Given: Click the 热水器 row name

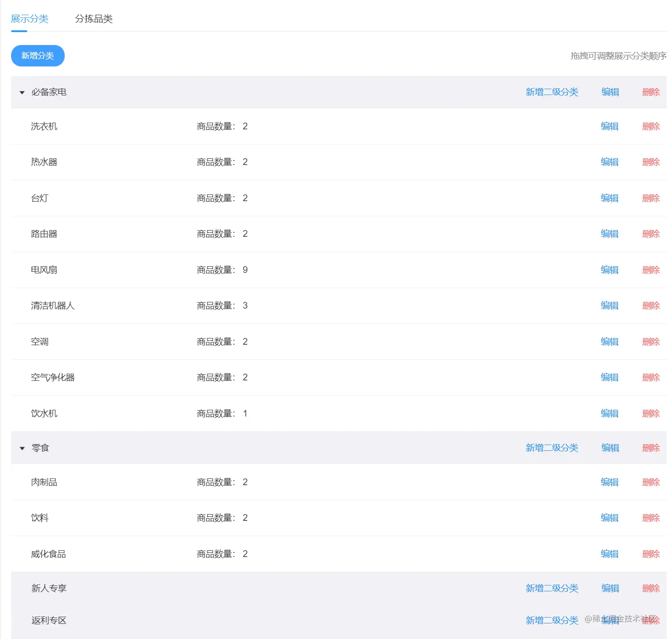Looking at the screenshot, I should click(44, 162).
